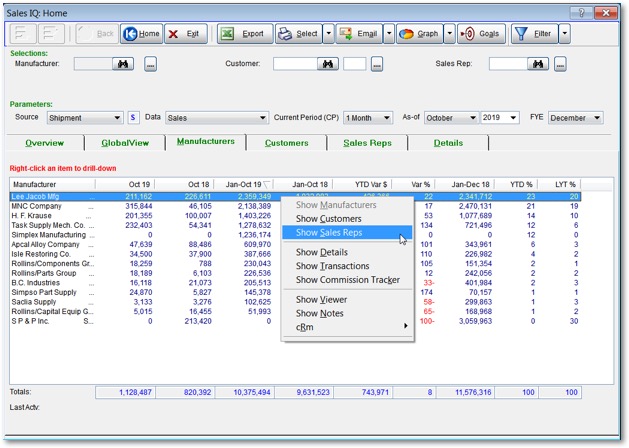Open the As-of October month dropdown
This screenshot has height=448, width=629.
click(x=451, y=118)
